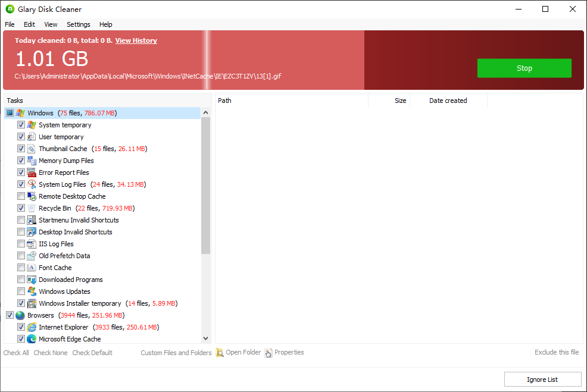Uncheck the System temporary checkbox
Viewport: 587px width, 392px height.
click(x=21, y=124)
